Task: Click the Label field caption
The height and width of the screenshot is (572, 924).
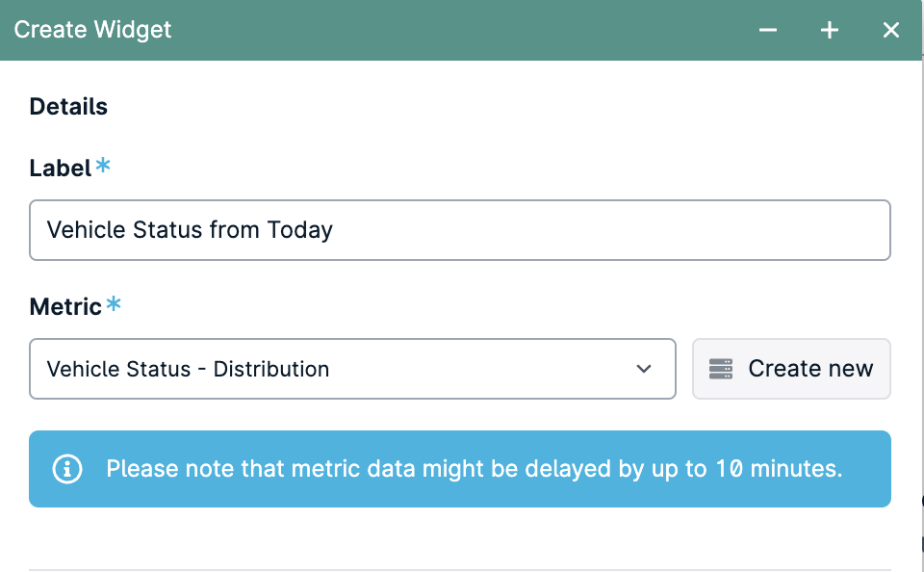Action: [x=60, y=169]
